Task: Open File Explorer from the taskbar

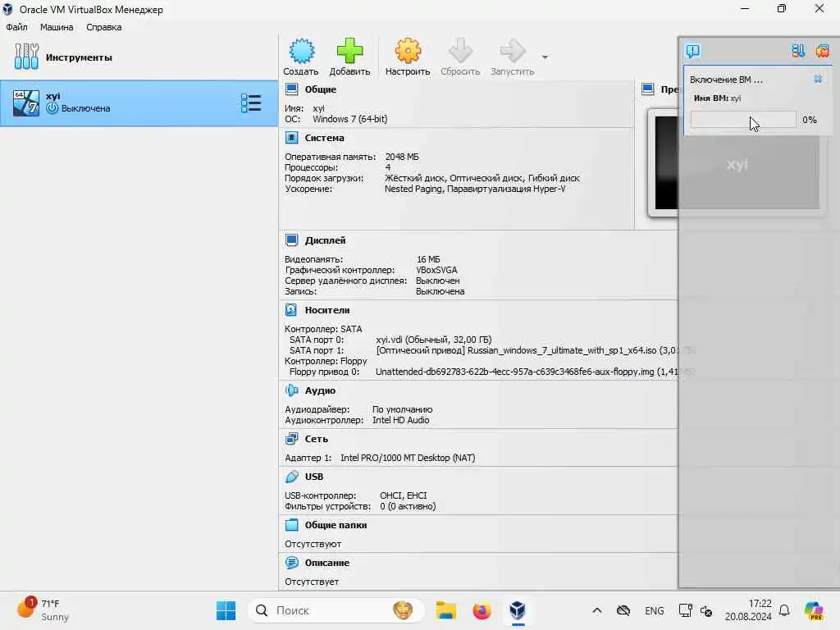Action: 445,610
